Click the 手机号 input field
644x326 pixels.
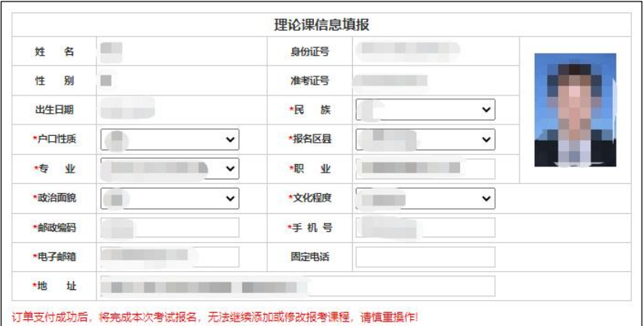click(x=425, y=228)
